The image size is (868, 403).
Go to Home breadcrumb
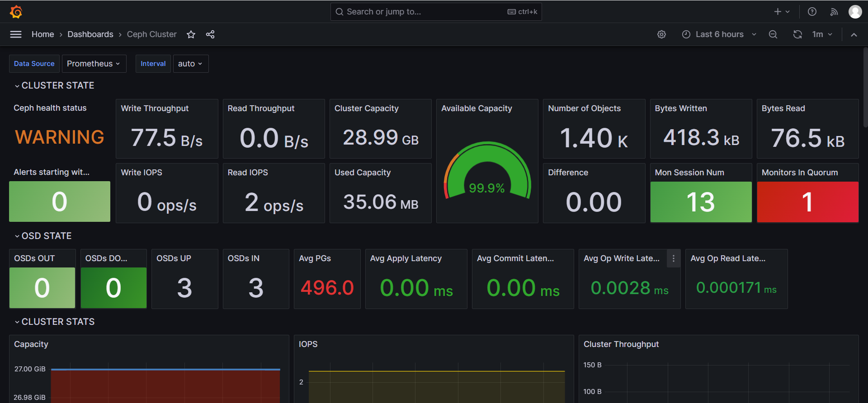click(42, 34)
